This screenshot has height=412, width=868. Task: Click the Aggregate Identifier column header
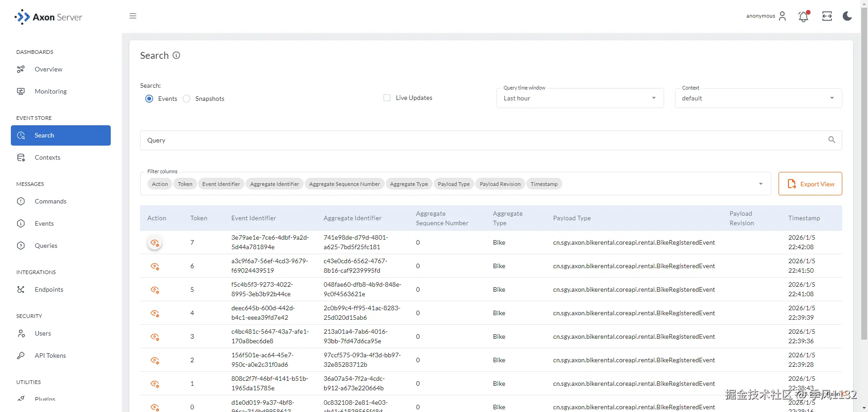(353, 218)
